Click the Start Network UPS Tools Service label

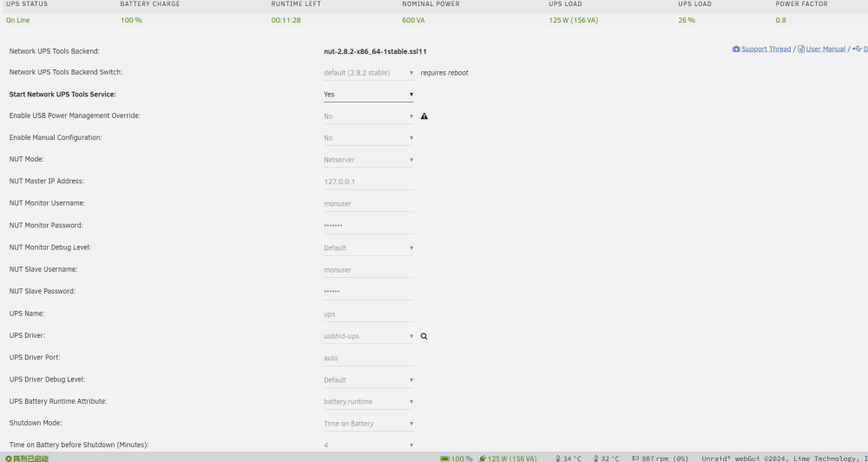[x=62, y=95]
